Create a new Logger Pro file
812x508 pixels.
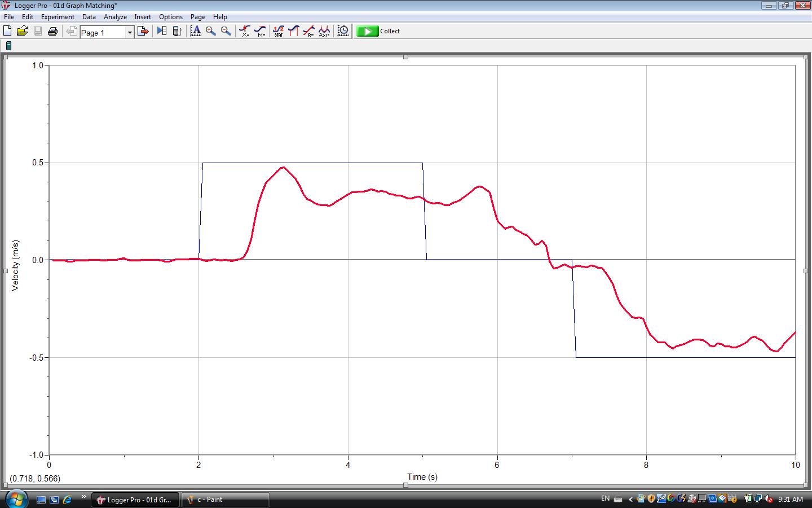(7, 30)
